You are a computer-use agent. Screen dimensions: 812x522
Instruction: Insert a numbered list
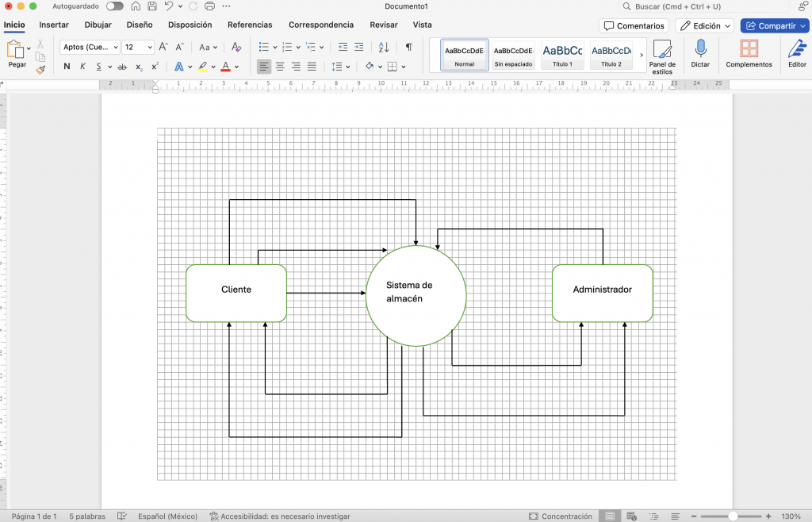pos(287,47)
